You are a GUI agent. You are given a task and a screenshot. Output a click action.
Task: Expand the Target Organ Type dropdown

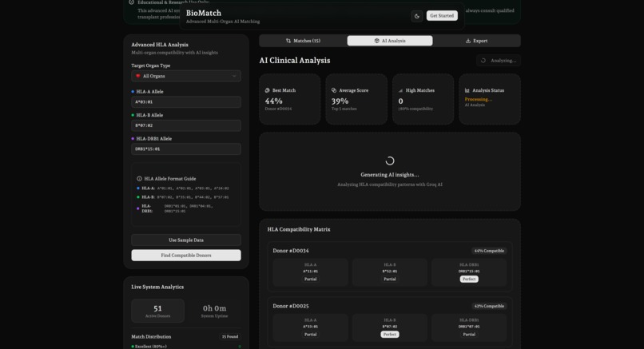186,76
